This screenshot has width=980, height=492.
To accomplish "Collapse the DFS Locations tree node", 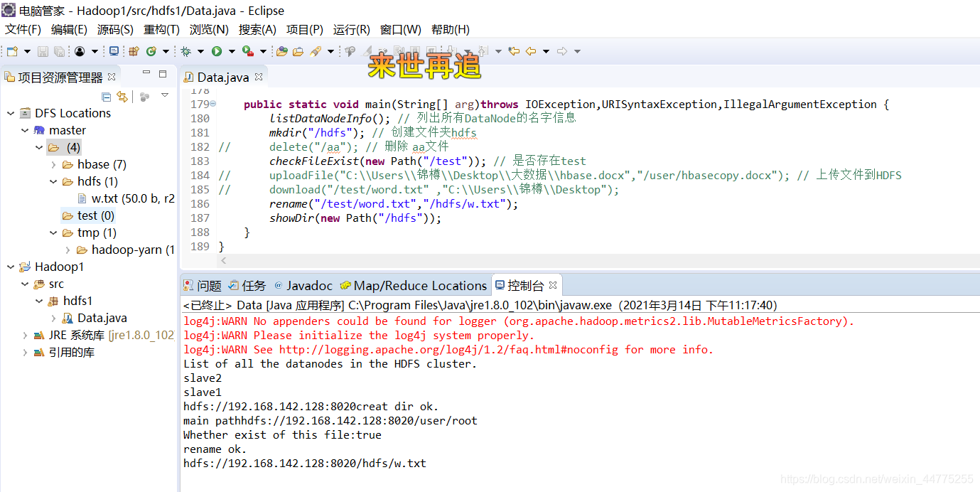I will [11, 113].
